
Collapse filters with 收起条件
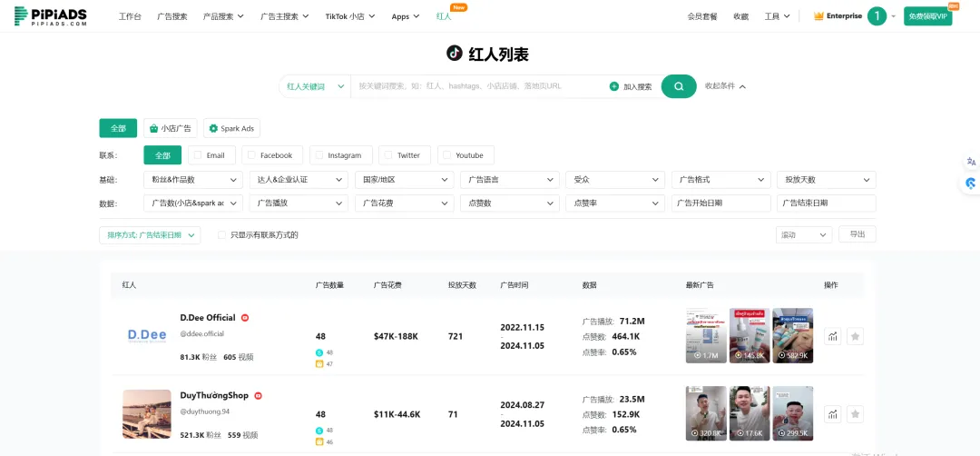726,86
